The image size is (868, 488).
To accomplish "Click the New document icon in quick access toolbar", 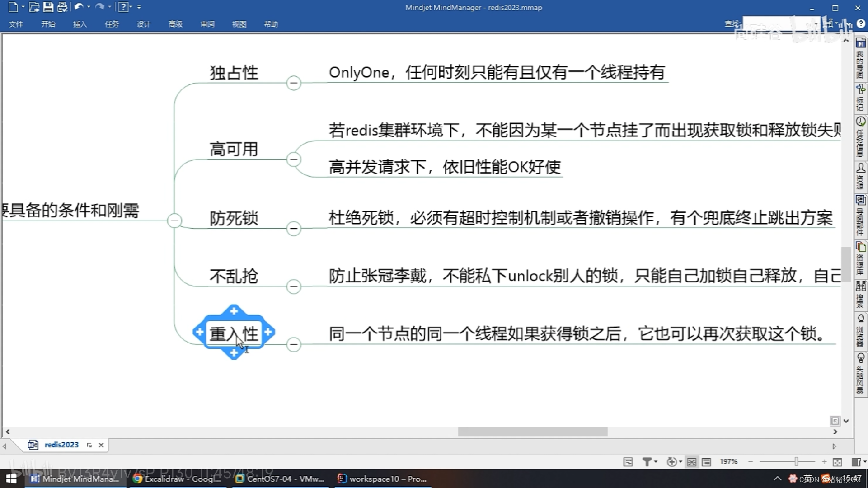I will point(13,7).
